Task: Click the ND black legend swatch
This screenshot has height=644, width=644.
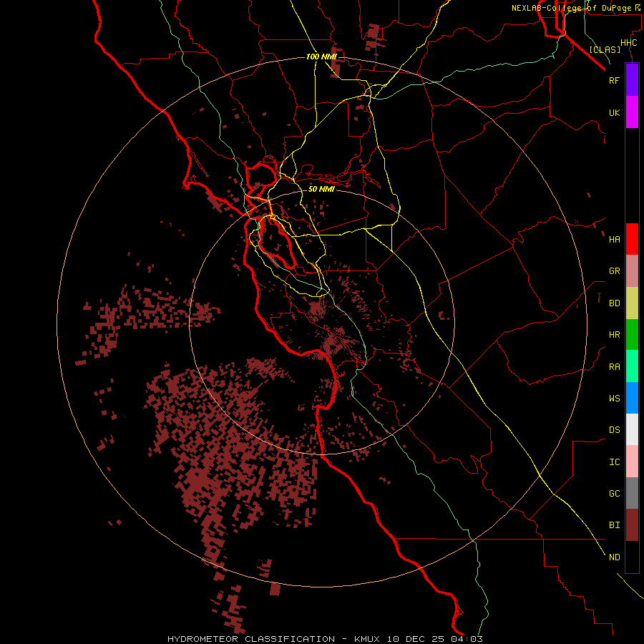Action: pos(632,557)
